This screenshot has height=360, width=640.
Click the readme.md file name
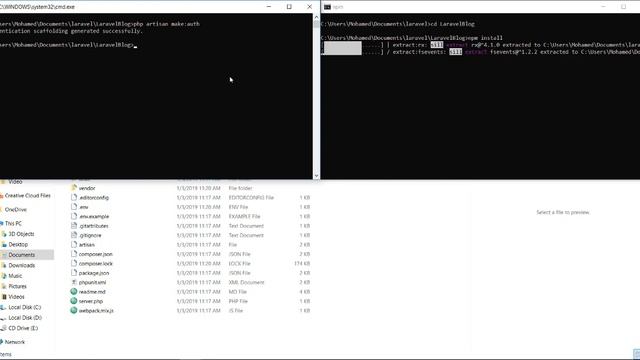(x=92, y=292)
